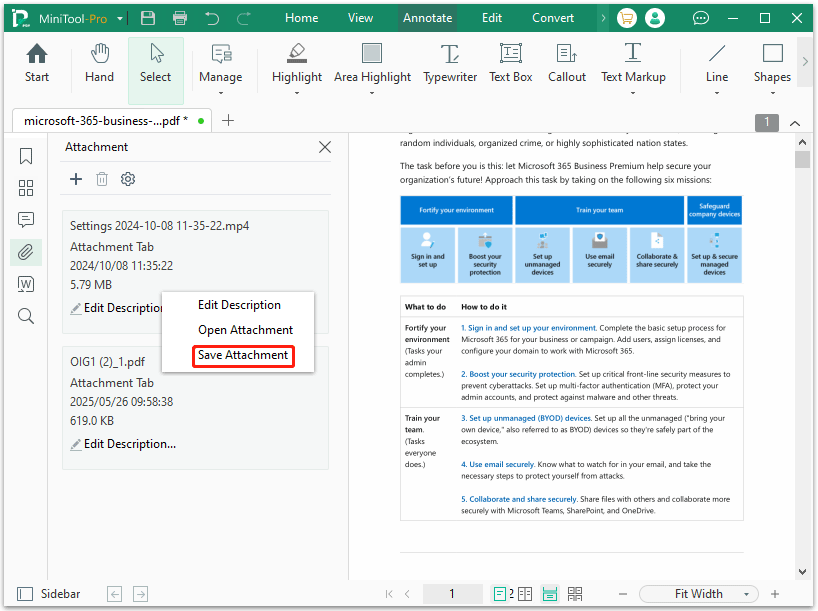Image resolution: width=818 pixels, height=611 pixels.
Task: Toggle the Sidebar button
Action: 49,594
